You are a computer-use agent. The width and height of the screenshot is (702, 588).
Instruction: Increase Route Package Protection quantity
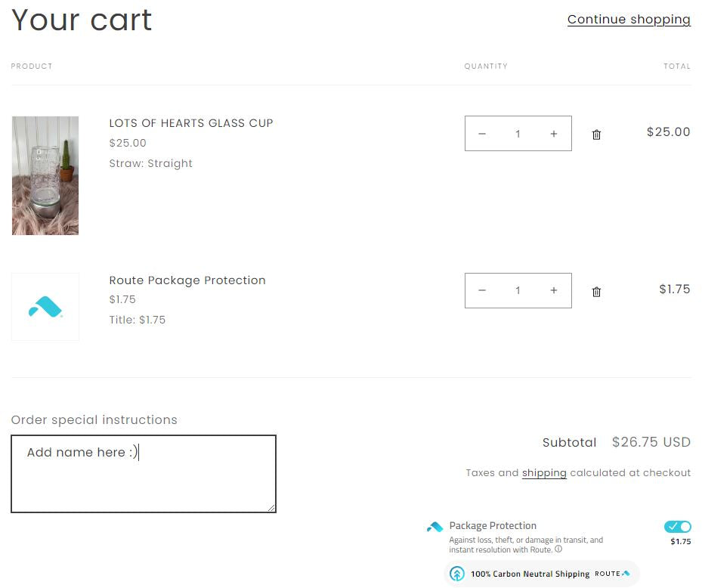pos(554,290)
